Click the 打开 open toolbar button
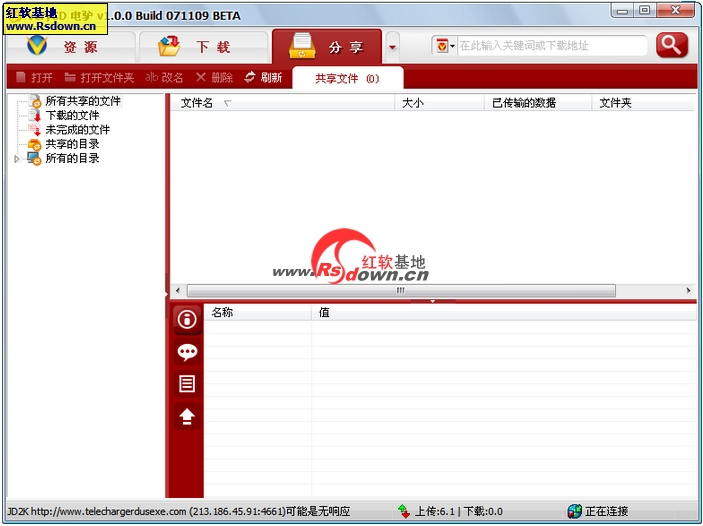Viewport: 703px width, 526px height. [x=34, y=78]
